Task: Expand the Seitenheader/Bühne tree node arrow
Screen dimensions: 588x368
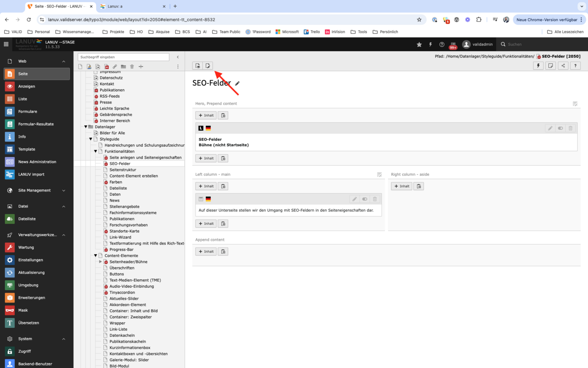Action: (101, 262)
